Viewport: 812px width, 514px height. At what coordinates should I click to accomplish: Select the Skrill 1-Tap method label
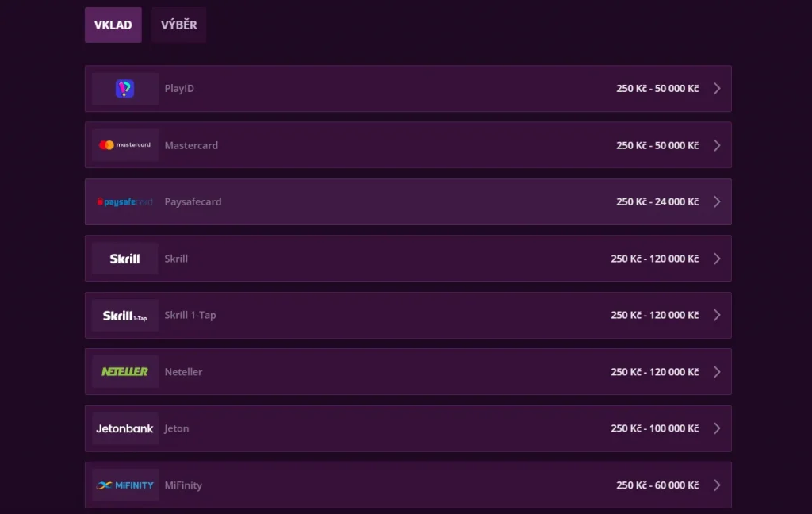190,316
